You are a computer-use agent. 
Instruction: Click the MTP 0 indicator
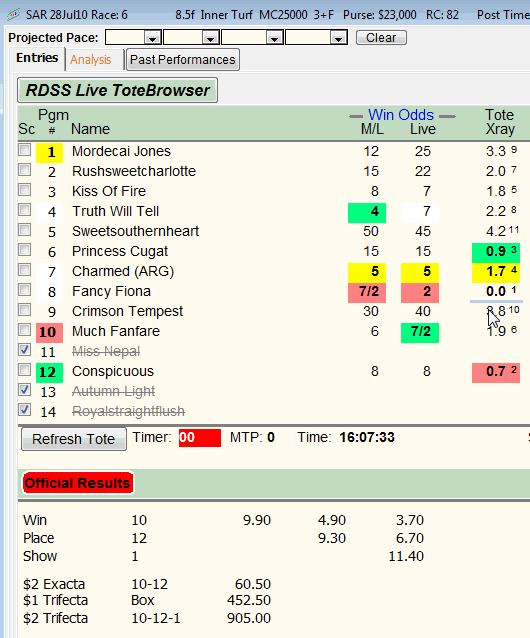click(x=252, y=437)
